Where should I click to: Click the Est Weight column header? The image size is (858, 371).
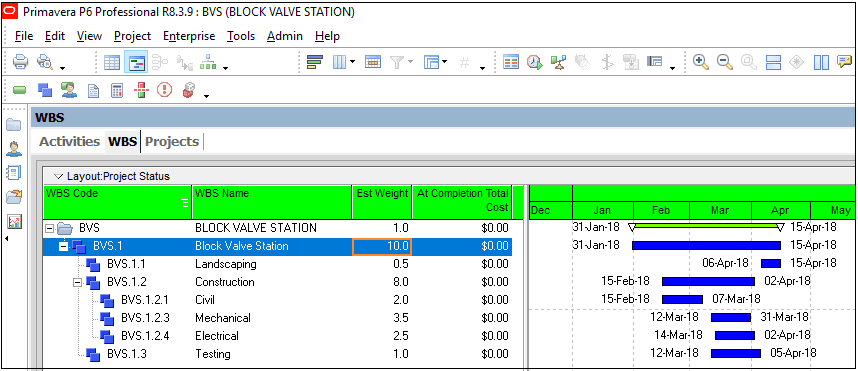pos(382,202)
